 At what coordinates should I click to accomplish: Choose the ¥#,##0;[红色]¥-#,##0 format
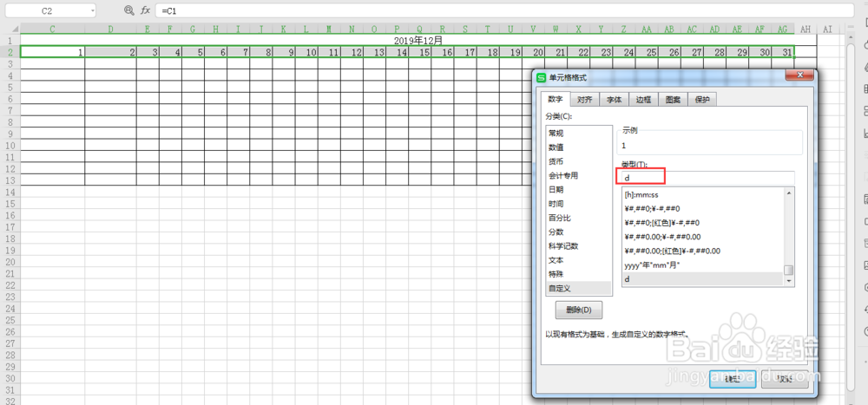(x=702, y=222)
